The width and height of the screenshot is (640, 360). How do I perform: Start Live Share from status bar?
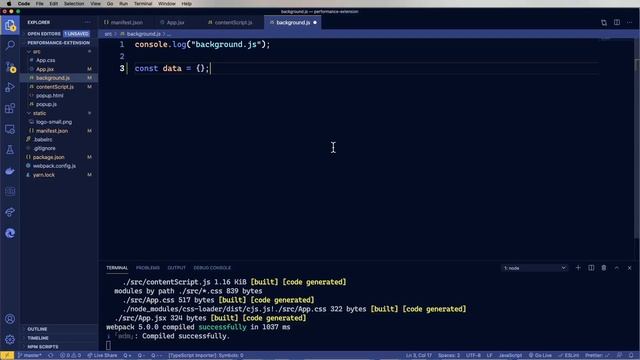(x=102, y=356)
